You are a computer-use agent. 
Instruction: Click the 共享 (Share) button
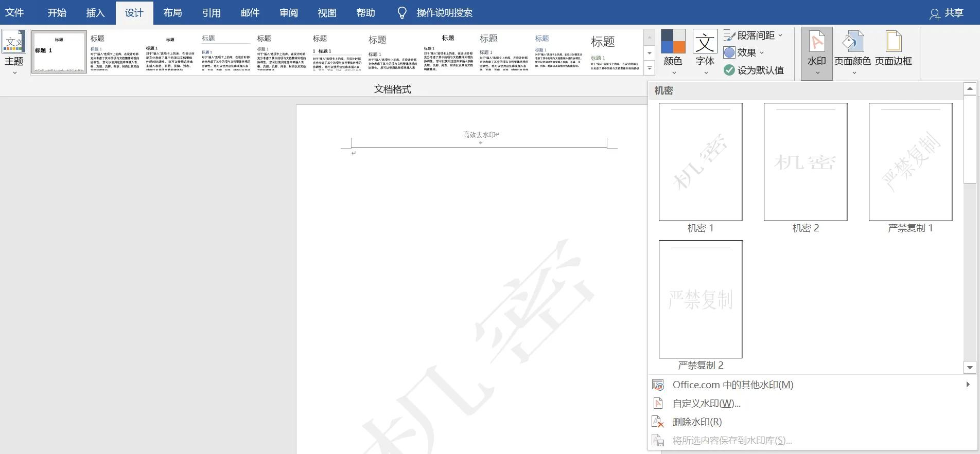pyautogui.click(x=946, y=13)
